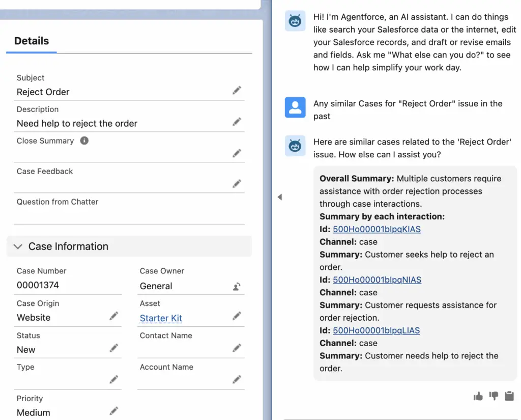Click description text Need help to reject the order

coord(77,124)
